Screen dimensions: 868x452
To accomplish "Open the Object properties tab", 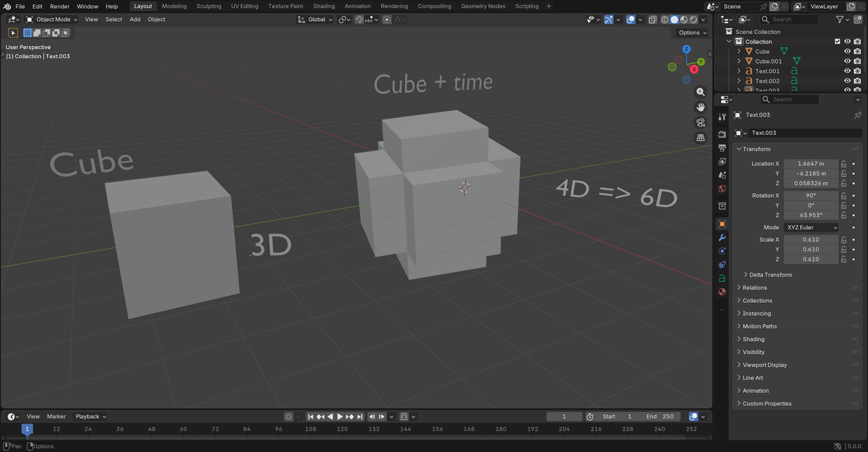I will click(722, 224).
